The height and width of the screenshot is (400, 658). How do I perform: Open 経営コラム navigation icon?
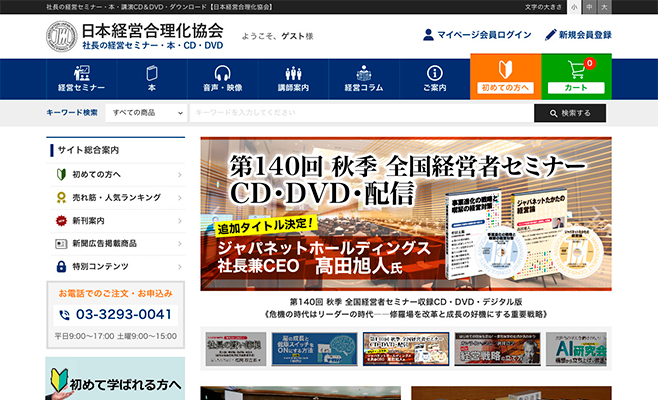tap(364, 73)
